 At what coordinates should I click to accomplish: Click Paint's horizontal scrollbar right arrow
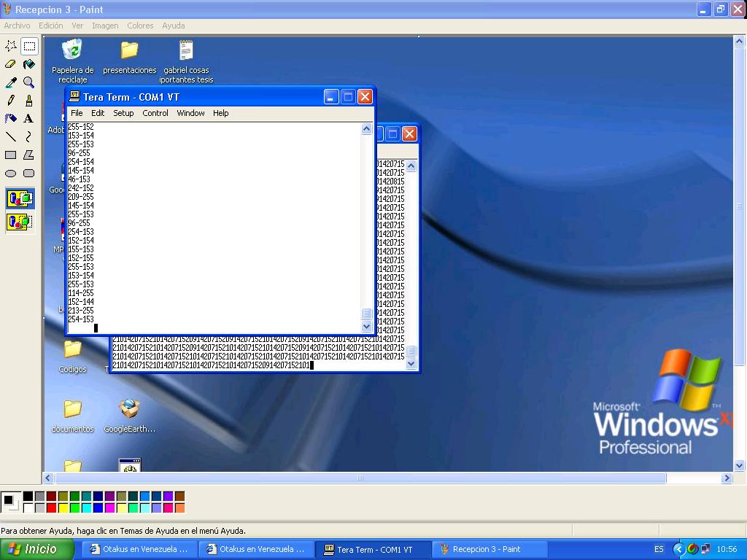pyautogui.click(x=727, y=478)
